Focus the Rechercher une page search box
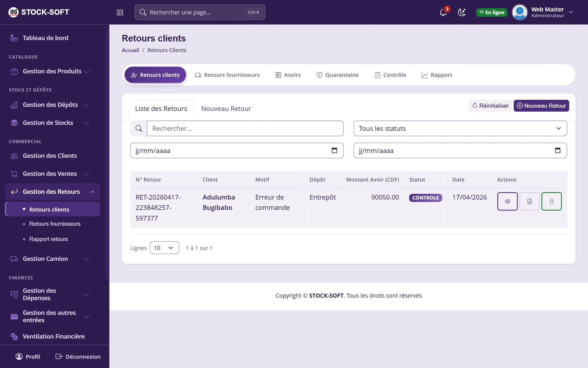 click(x=200, y=12)
